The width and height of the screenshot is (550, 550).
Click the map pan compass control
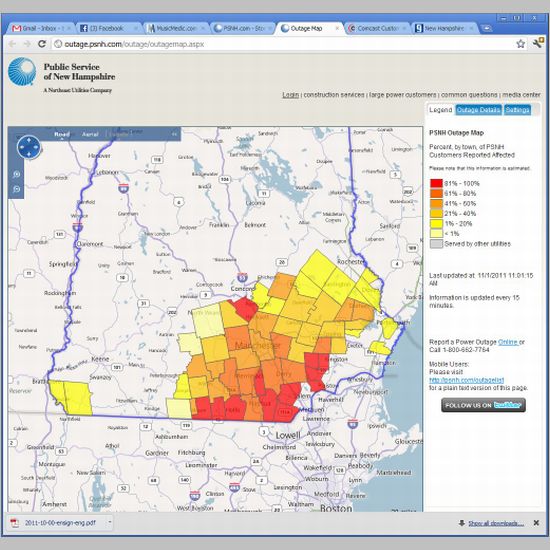(x=29, y=147)
